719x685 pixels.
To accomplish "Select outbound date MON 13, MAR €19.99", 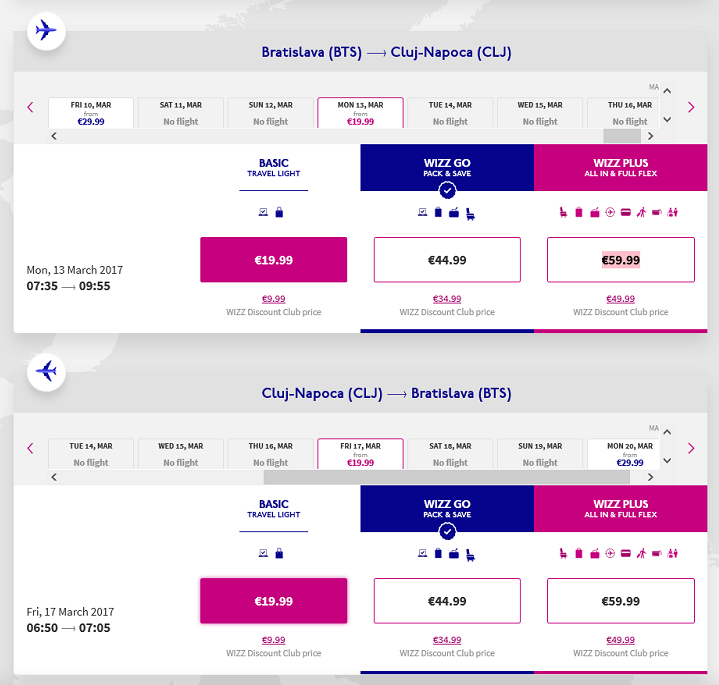I will click(360, 113).
